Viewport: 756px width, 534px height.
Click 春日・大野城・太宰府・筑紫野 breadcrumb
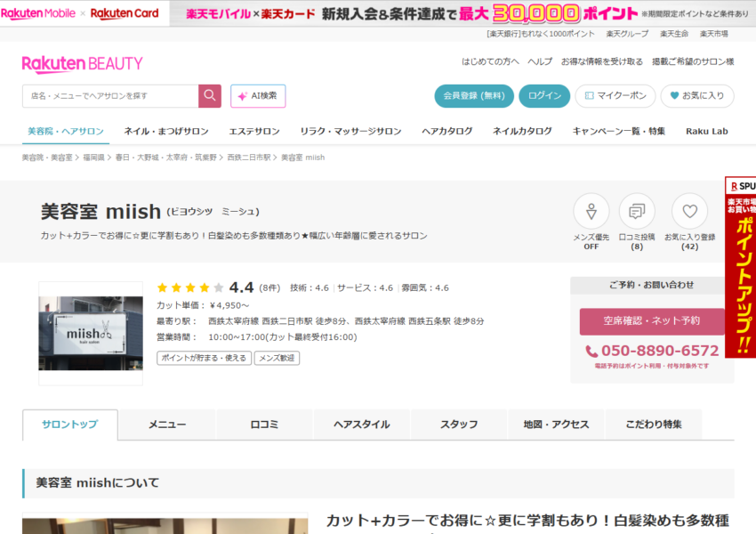pos(165,158)
